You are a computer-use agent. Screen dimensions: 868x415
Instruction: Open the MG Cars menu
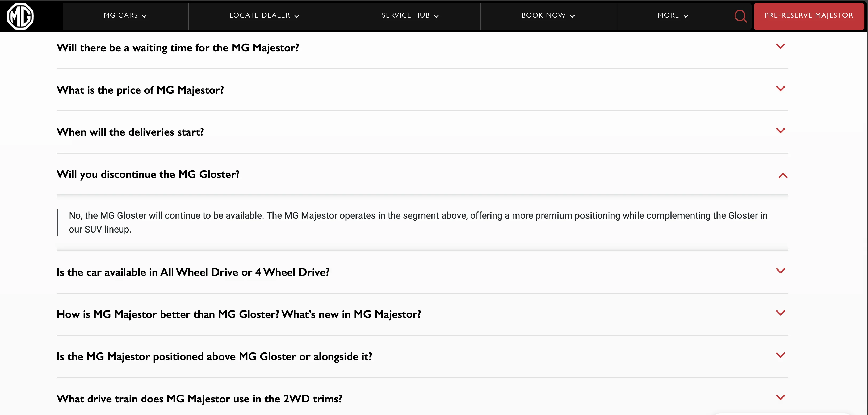(125, 15)
